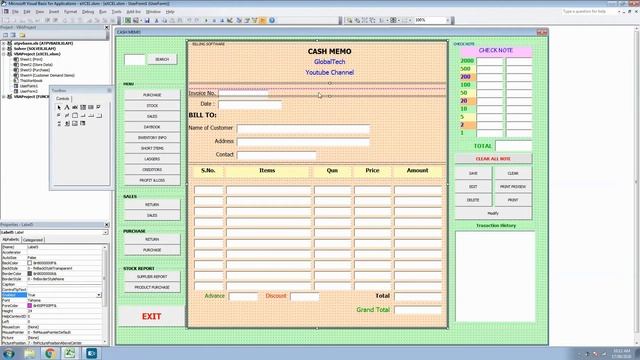This screenshot has width=640, height=360.
Task: Toggle the highlighted Toolbox toolbar icon
Action: point(262,20)
